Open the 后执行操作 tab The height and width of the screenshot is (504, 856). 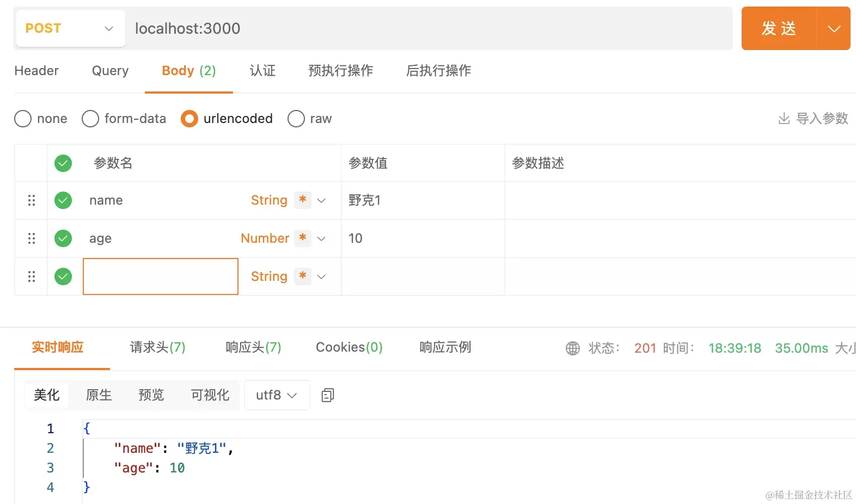point(438,71)
